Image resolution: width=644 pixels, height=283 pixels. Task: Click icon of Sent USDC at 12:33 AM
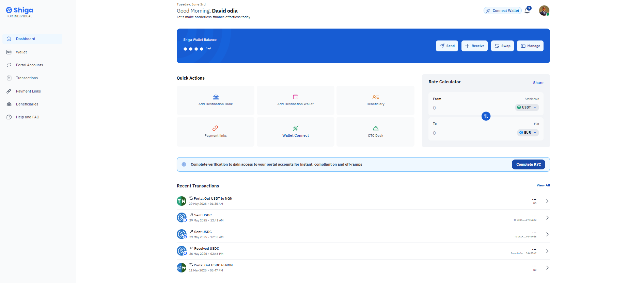pos(182,234)
